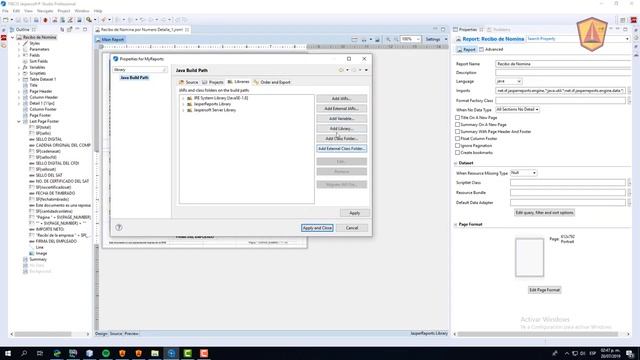The image size is (640, 360).
Task: Select Java Build Path in dialog tree
Action: [x=134, y=78]
